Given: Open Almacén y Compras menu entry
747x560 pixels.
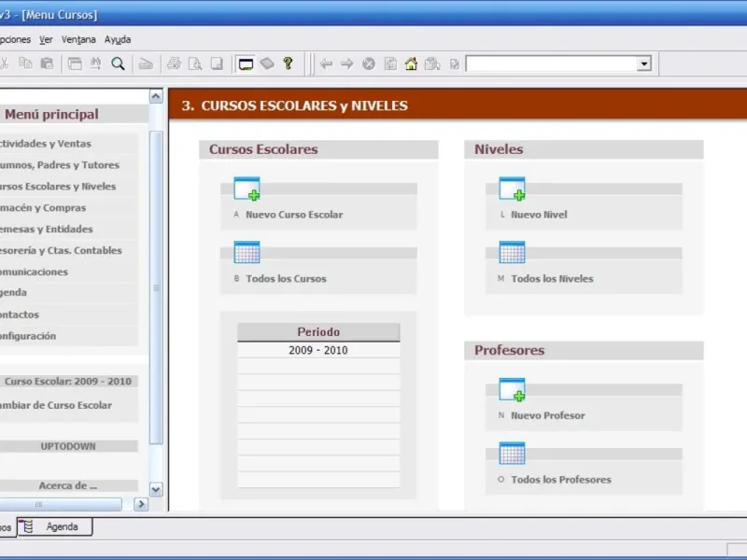Looking at the screenshot, I should point(43,207).
